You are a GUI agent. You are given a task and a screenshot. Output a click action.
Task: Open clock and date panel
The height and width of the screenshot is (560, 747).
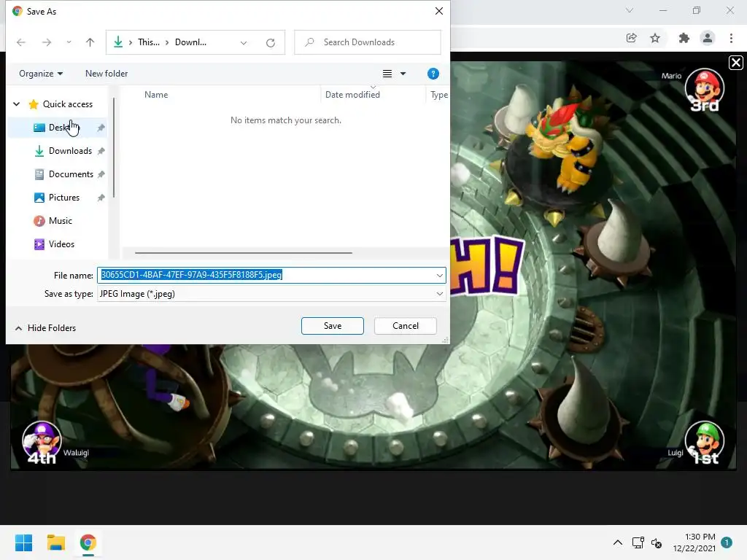point(694,542)
